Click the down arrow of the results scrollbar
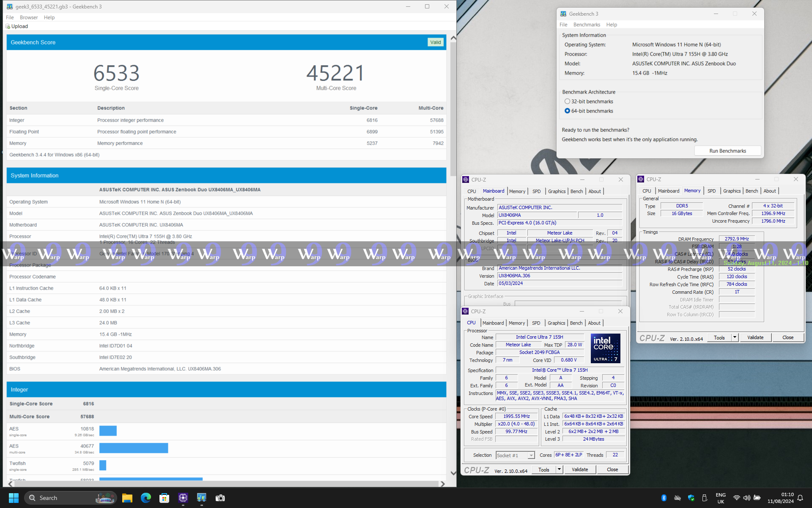 (453, 473)
